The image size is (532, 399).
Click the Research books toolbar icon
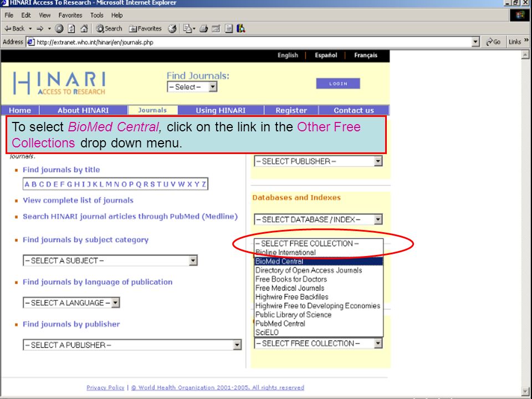pyautogui.click(x=241, y=28)
